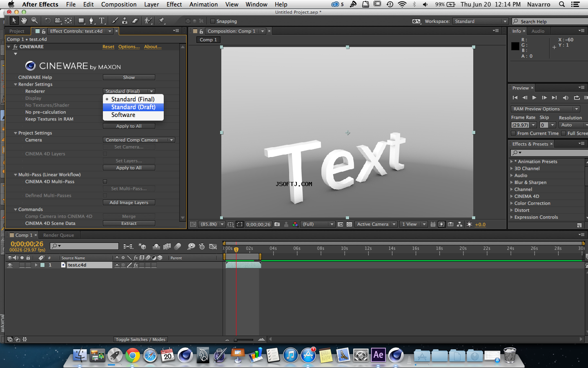This screenshot has height=368, width=588.
Task: Open the 1 View layout dropdown
Action: pos(413,224)
